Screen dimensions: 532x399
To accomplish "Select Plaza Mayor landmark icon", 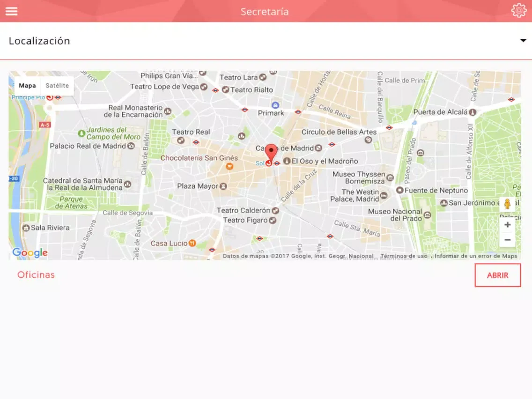I will pos(223,186).
